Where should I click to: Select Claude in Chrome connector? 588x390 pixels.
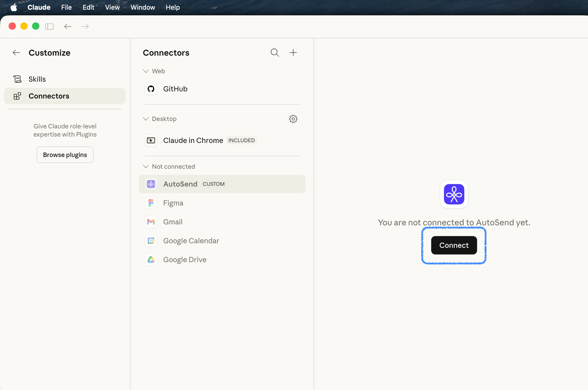pos(193,140)
